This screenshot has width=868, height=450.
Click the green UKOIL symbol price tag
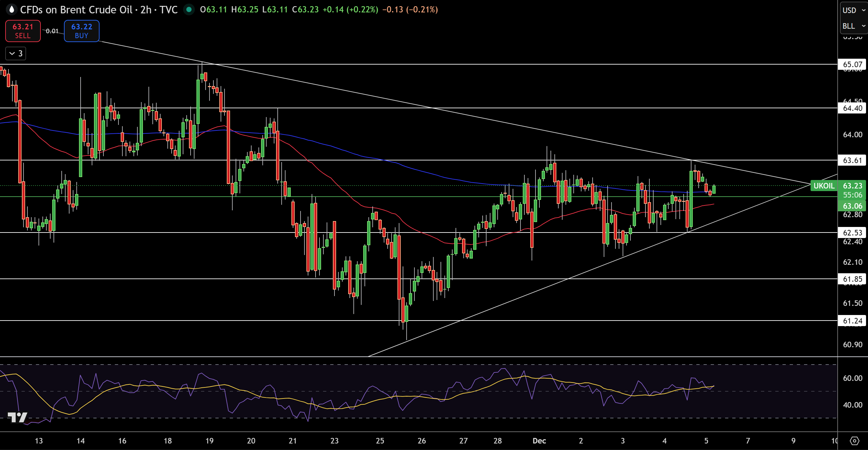click(x=824, y=186)
